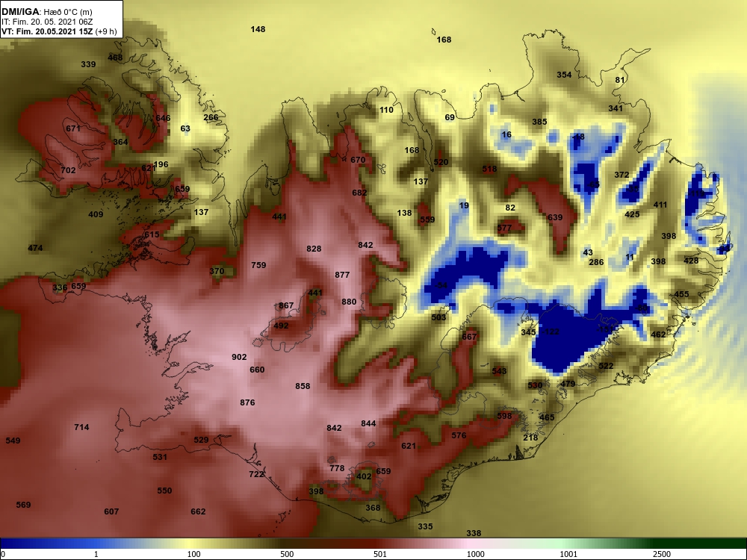Select the map value 354
The height and width of the screenshot is (560, 747).
point(564,75)
